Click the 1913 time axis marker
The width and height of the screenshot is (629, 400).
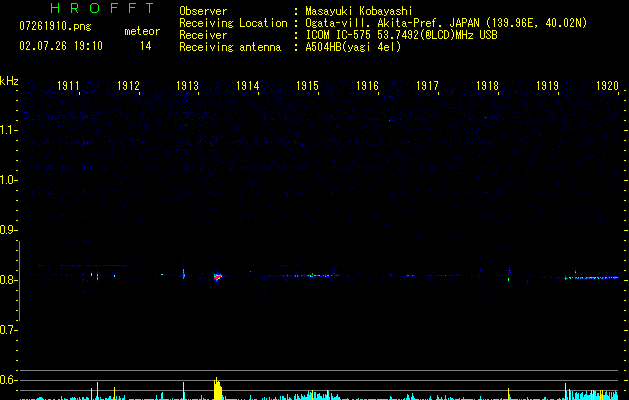coord(188,86)
